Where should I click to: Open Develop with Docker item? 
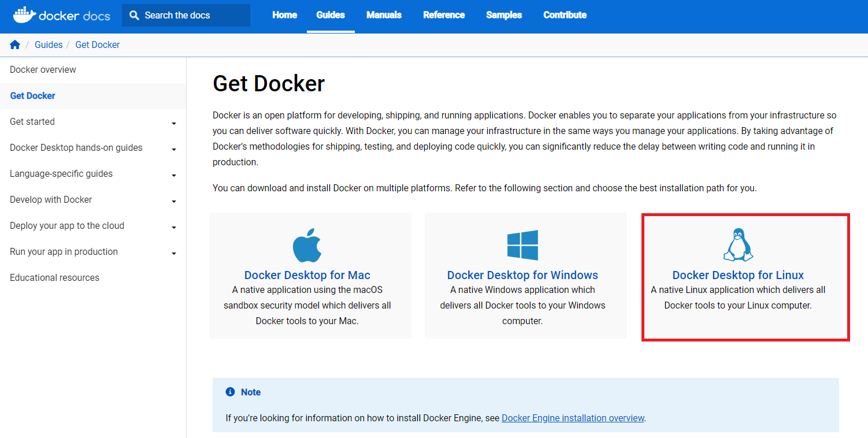tap(51, 200)
